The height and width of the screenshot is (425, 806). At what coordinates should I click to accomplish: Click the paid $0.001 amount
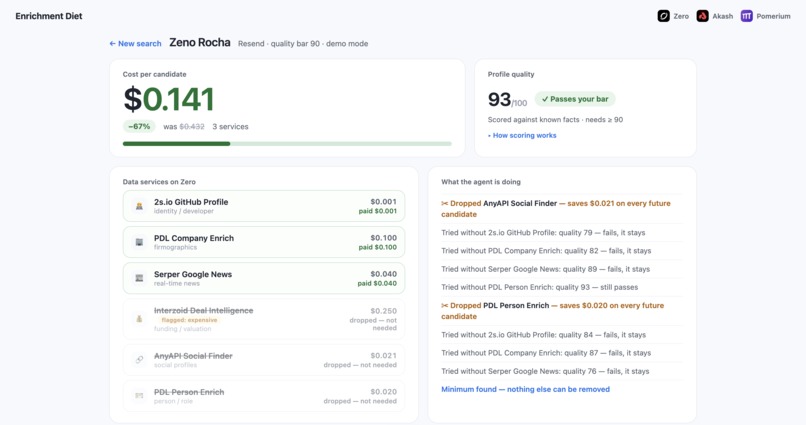point(377,211)
